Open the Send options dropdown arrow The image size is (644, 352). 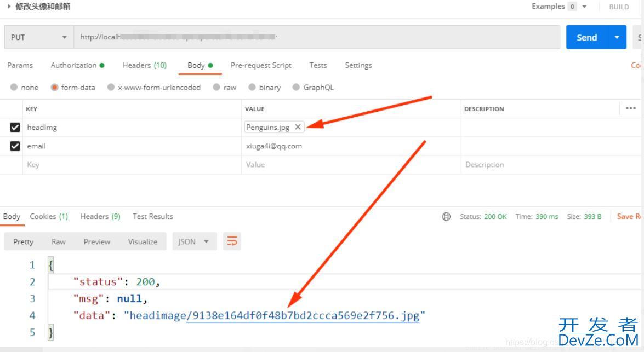617,37
